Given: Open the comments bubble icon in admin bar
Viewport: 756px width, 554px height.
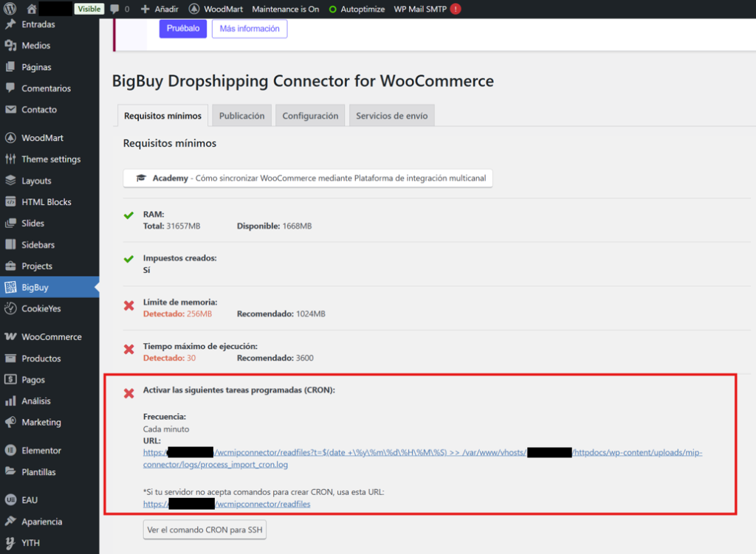Looking at the screenshot, I should coord(115,9).
